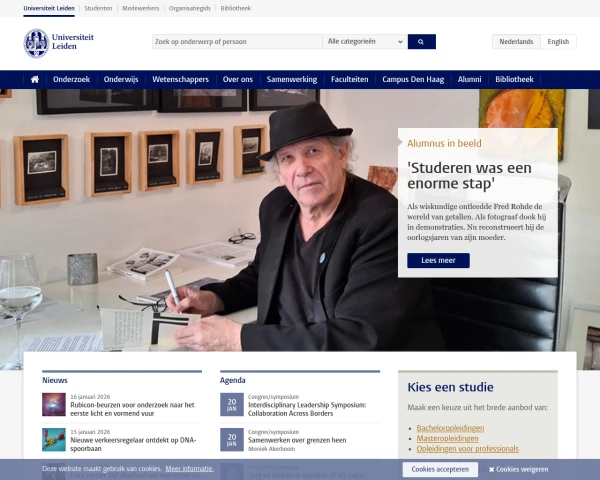Open the Faculteiten menu item
The width and height of the screenshot is (600, 480).
[349, 80]
